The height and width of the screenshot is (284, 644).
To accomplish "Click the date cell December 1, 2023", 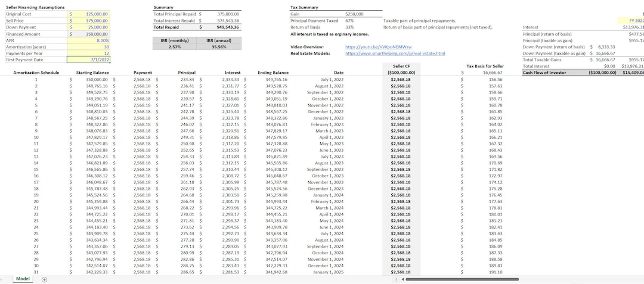I will pos(327,189).
